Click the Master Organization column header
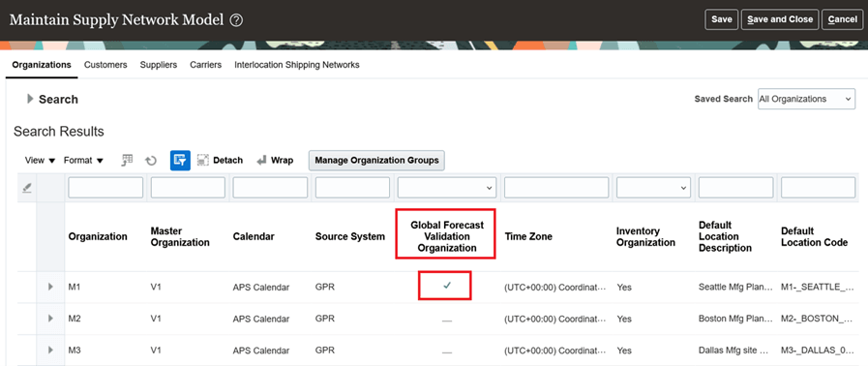This screenshot has width=868, height=366. tap(180, 236)
